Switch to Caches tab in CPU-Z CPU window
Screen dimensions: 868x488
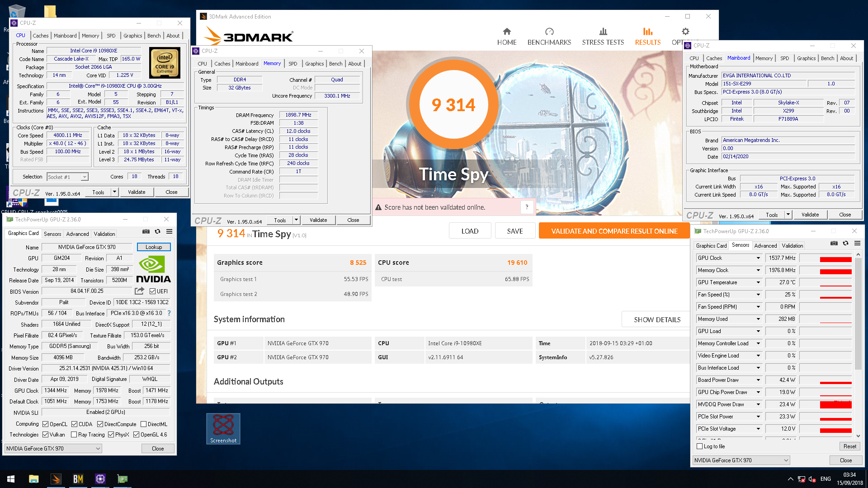point(40,36)
